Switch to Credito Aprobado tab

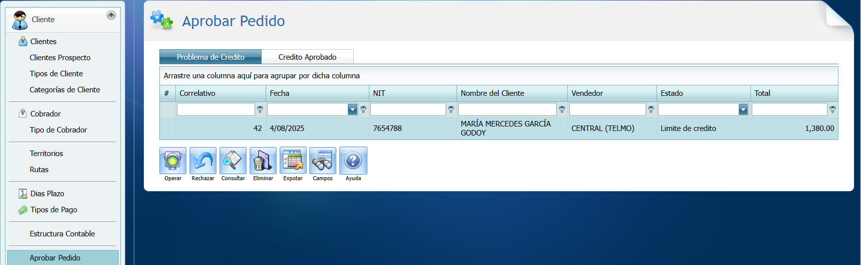pos(307,57)
